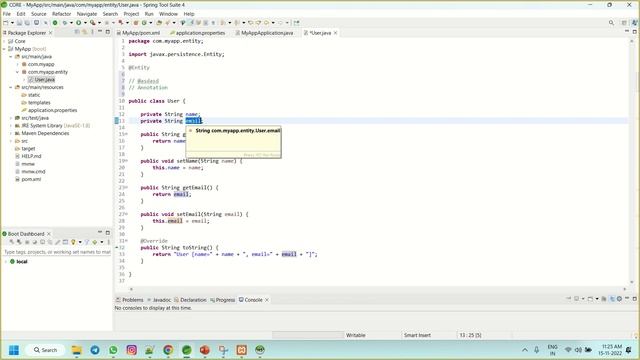The width and height of the screenshot is (640, 360).
Task: Click the Boot Dashboard tag filter field
Action: coord(57,252)
